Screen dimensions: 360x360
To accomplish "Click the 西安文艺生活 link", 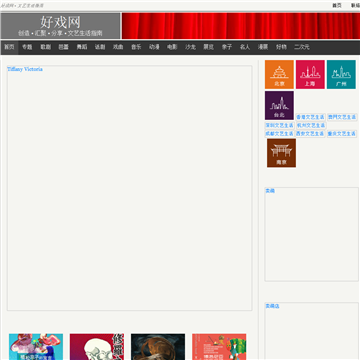I will pyautogui.click(x=310, y=134).
